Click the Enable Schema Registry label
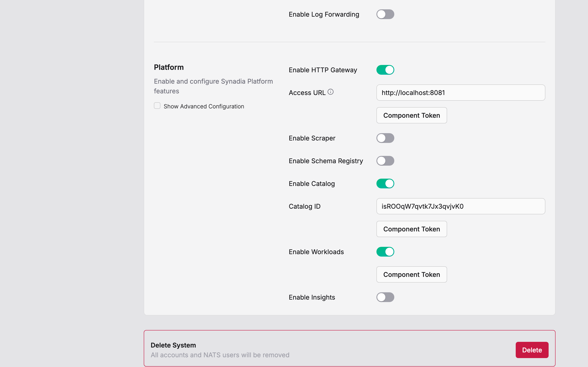The image size is (588, 367). tap(326, 161)
